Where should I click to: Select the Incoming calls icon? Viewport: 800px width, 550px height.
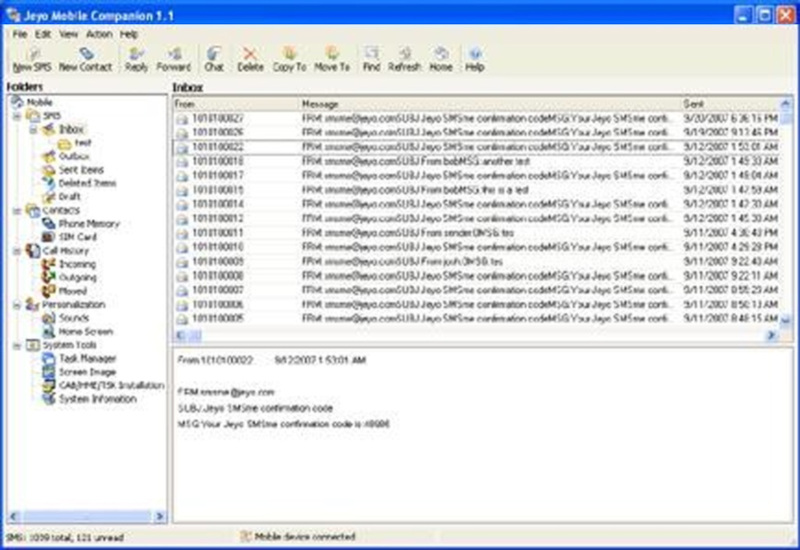tap(49, 264)
